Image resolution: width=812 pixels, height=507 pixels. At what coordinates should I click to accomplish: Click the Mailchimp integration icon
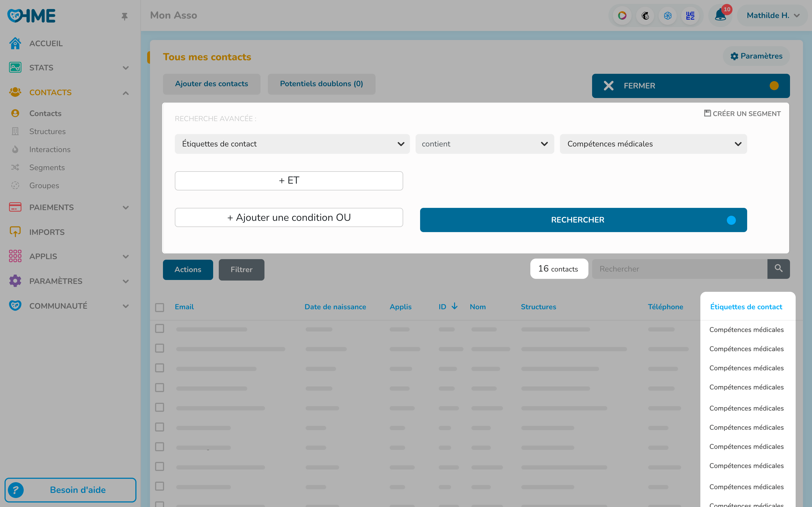click(645, 15)
